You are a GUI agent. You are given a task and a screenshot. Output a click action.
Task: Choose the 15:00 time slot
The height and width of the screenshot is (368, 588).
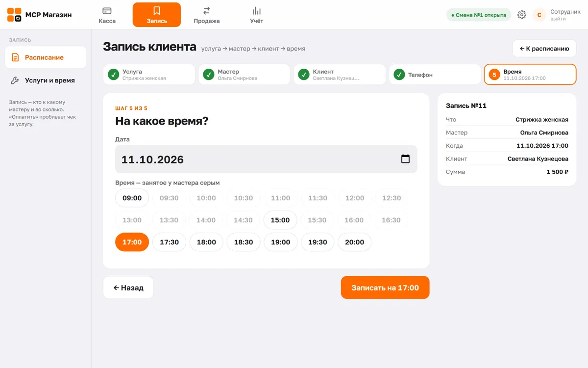pyautogui.click(x=280, y=220)
